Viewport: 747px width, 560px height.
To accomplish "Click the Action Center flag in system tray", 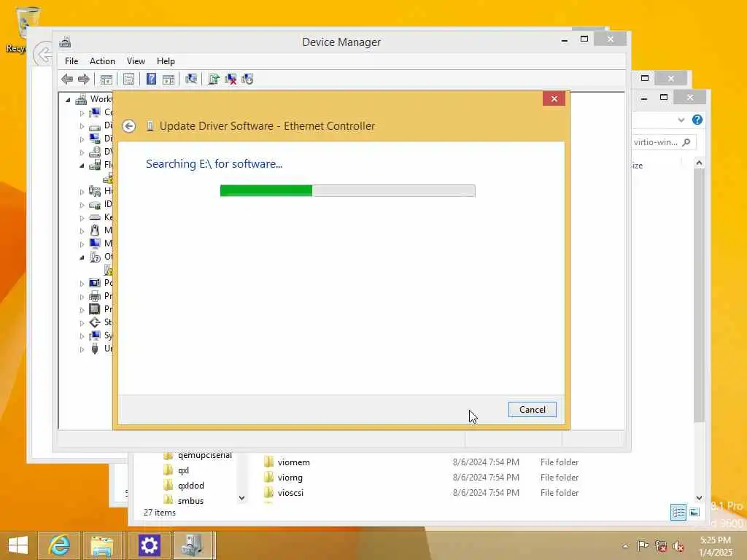I will point(643,545).
